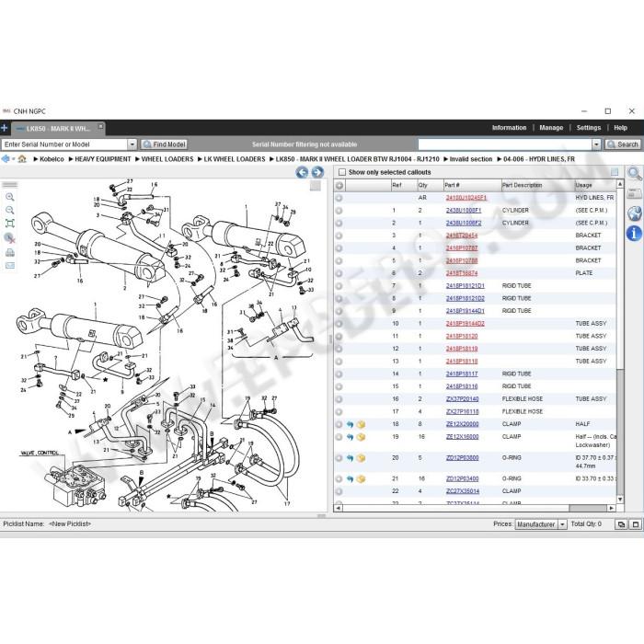This screenshot has height=644, width=644.
Task: Open Manage menu
Action: [x=551, y=128]
